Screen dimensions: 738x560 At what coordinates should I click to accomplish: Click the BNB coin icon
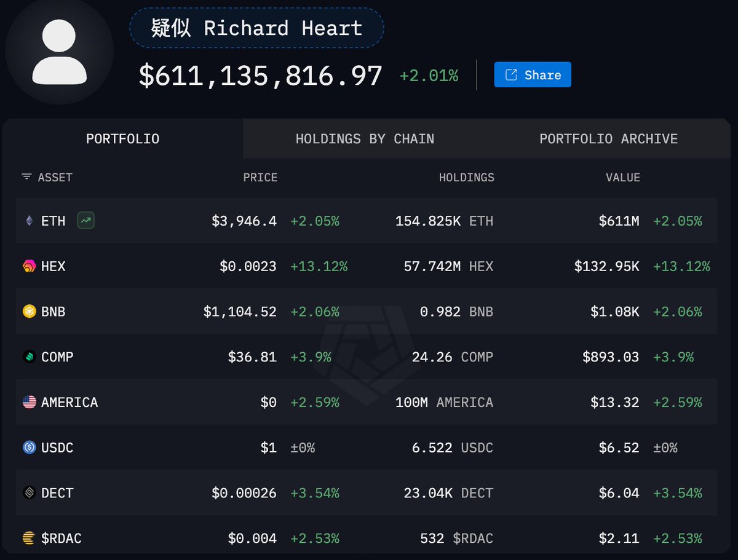[29, 312]
